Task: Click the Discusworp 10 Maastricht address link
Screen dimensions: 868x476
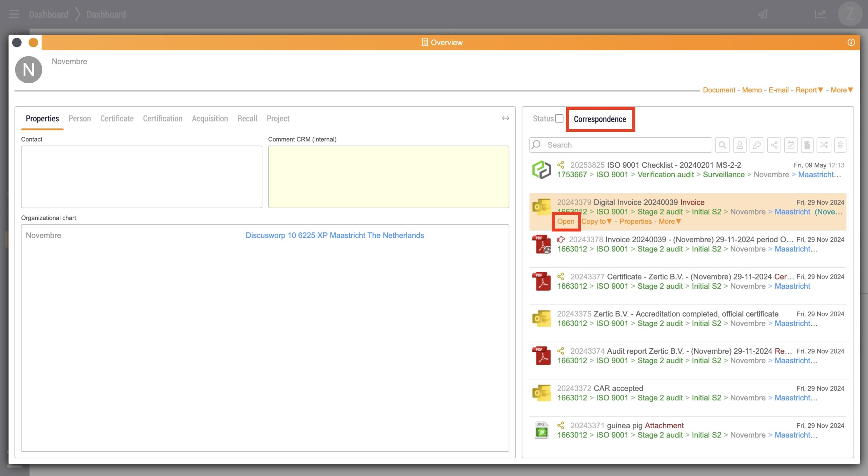Action: 335,235
